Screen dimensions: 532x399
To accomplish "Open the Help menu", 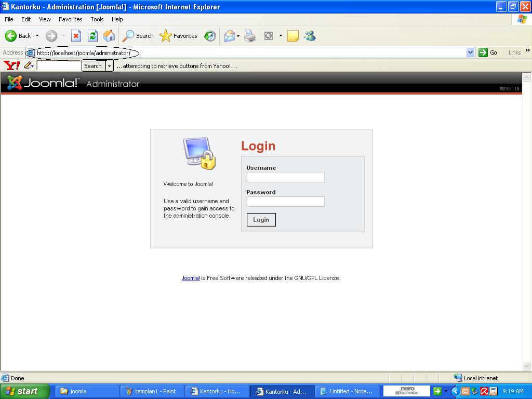I will point(117,19).
